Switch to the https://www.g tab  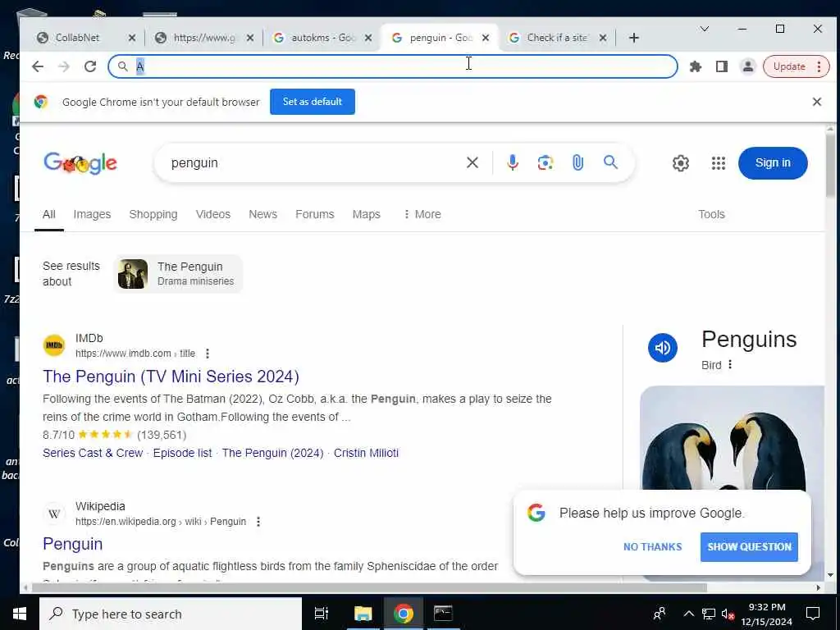[203, 38]
